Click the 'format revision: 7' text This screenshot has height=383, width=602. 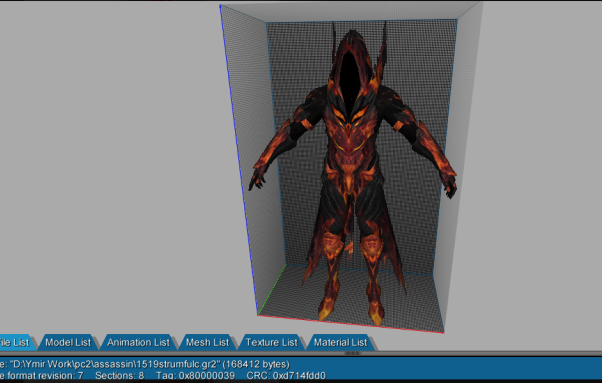45,375
